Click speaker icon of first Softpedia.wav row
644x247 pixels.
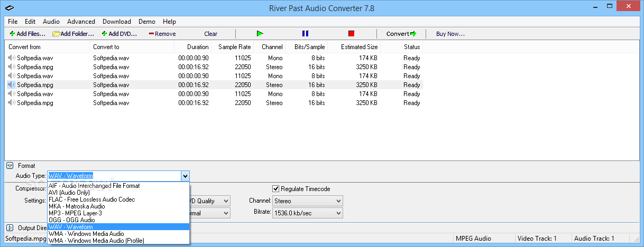(11, 58)
